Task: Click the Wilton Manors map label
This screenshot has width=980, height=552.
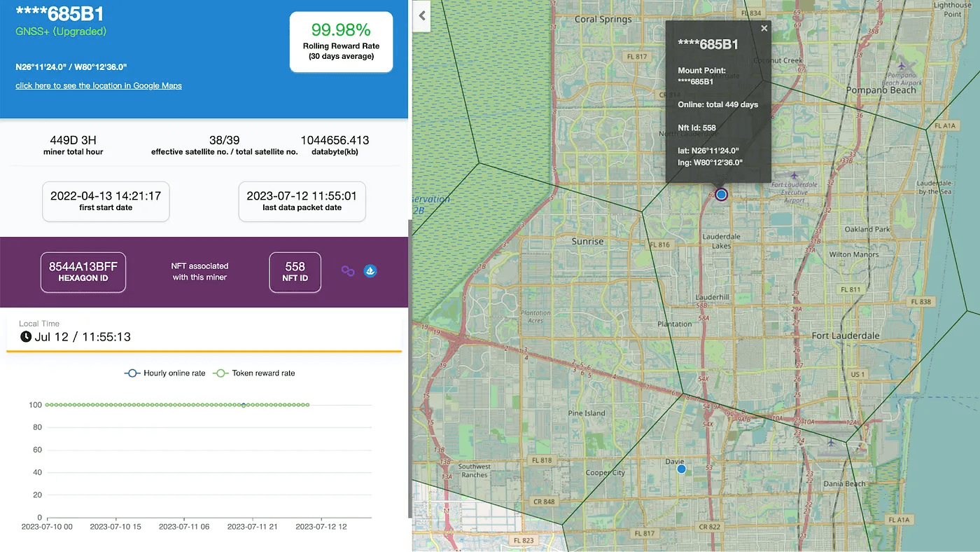Action: (x=853, y=254)
